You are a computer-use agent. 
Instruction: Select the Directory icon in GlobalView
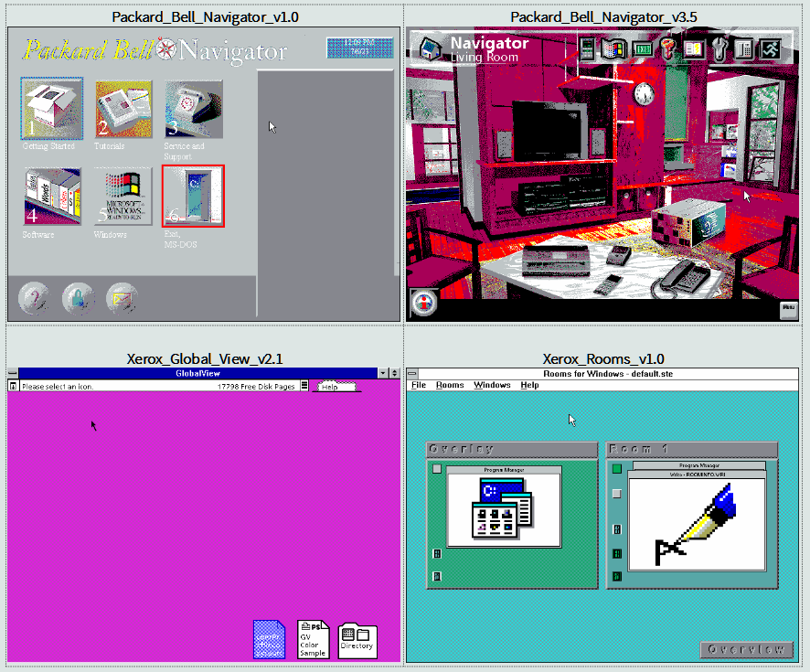(x=357, y=641)
